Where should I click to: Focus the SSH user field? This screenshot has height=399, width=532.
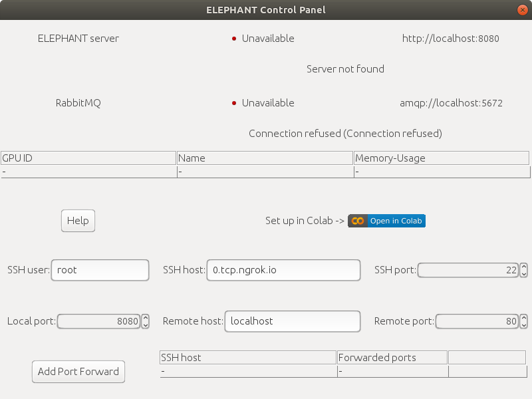tap(100, 270)
